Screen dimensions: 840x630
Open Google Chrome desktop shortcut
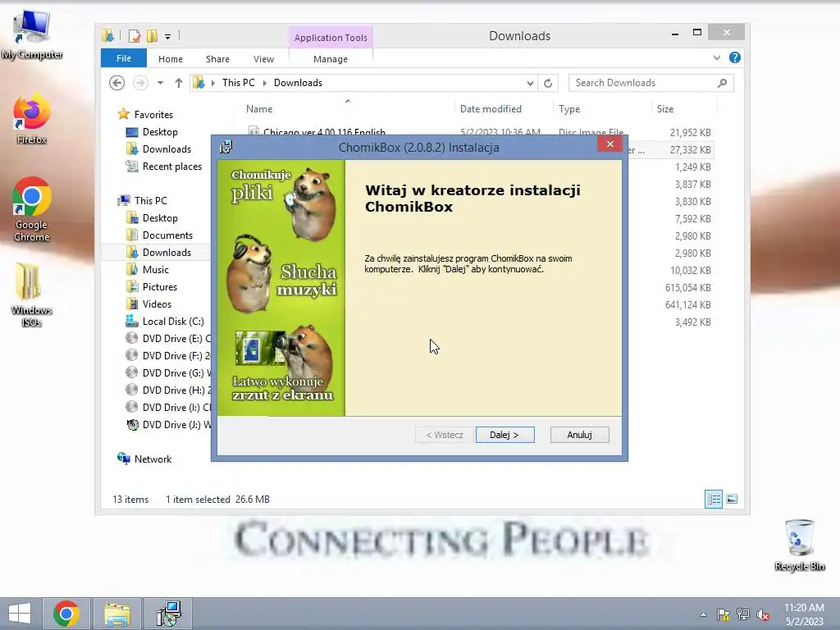tap(32, 209)
